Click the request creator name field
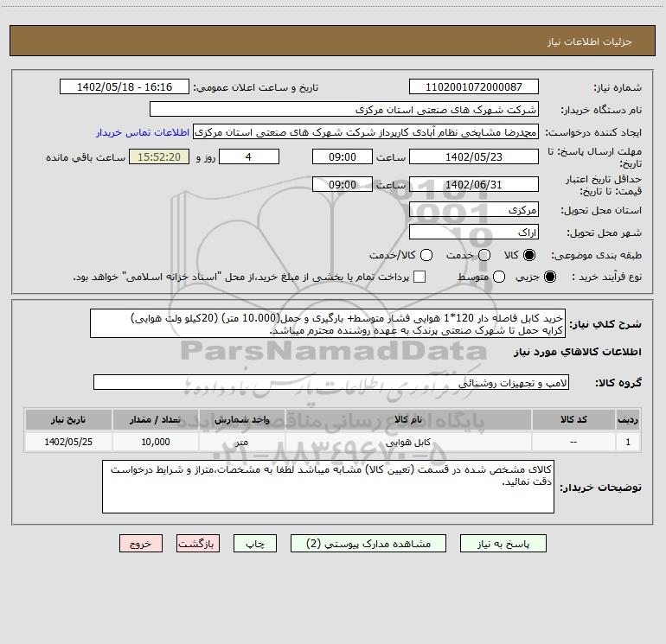 (366, 131)
